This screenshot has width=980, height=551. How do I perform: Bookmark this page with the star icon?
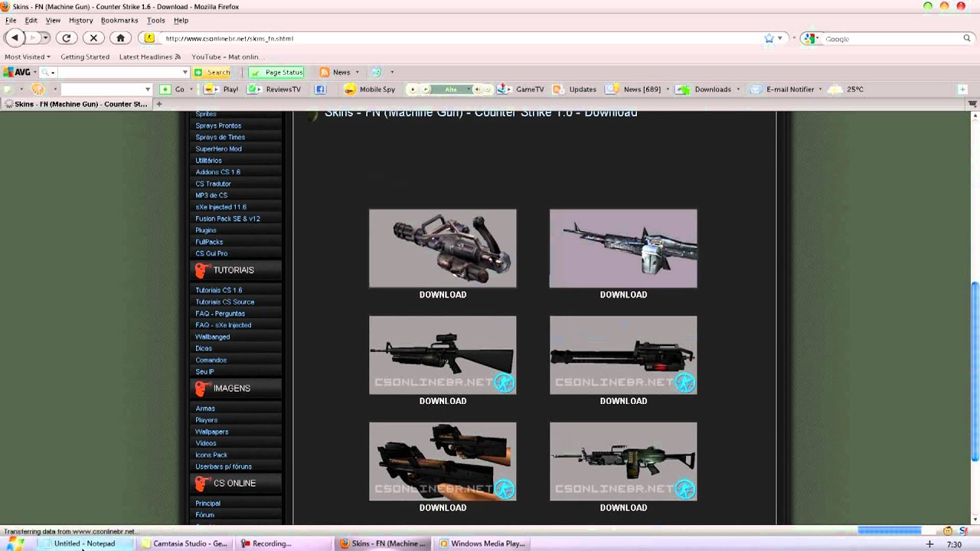(769, 38)
